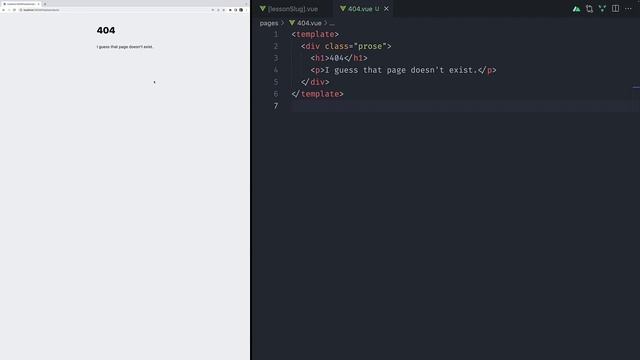The image size is (640, 360).
Task: Switch to the [lessonSlug].vue tab
Action: pyautogui.click(x=293, y=9)
